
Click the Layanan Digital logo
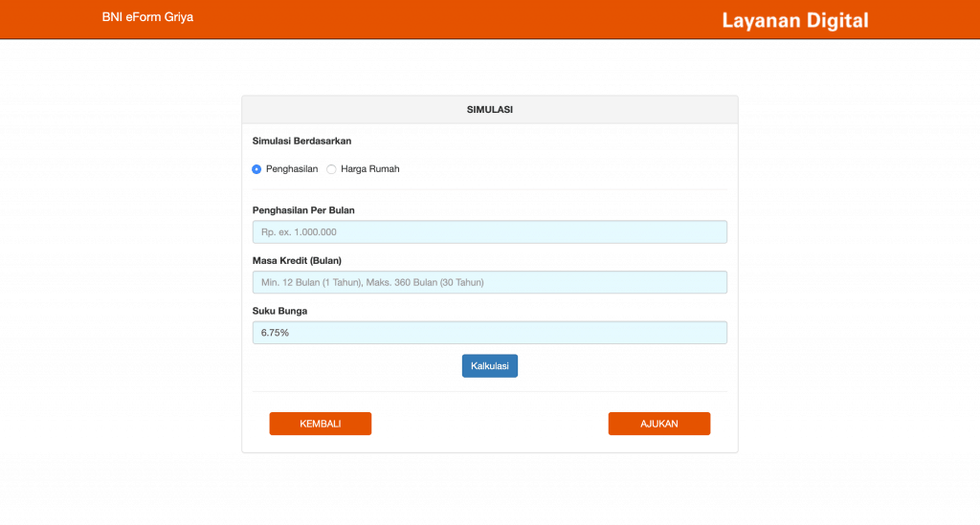(x=794, y=20)
